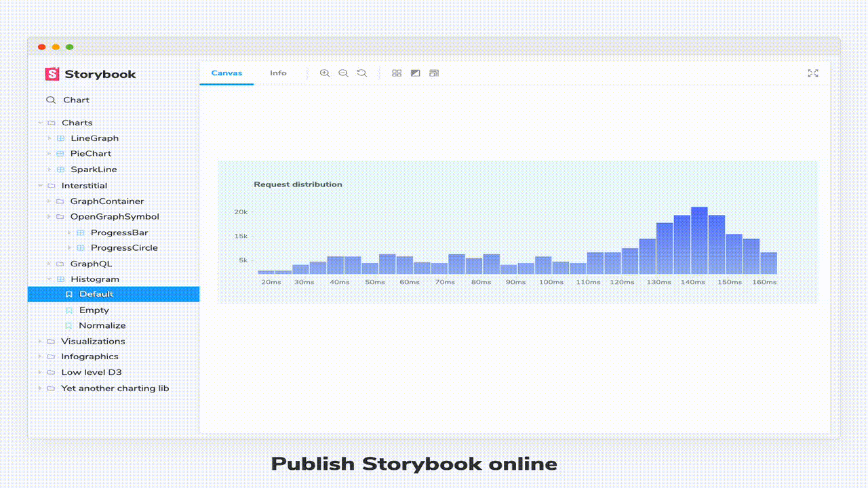
Task: Select the ProgressBar component label
Action: (119, 232)
